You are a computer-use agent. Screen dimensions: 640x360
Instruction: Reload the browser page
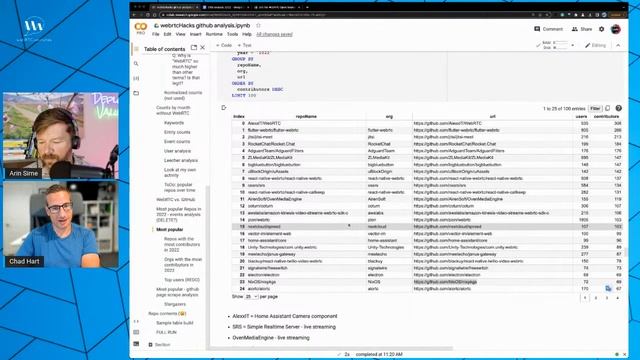148,15
